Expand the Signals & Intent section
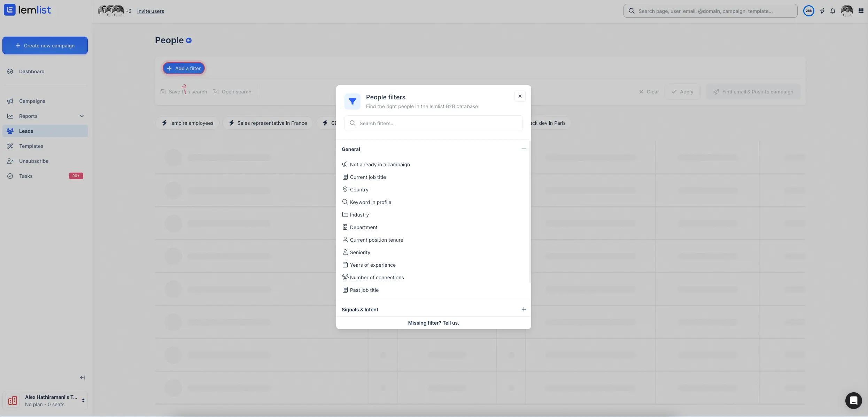Image resolution: width=868 pixels, height=417 pixels. 524,309
